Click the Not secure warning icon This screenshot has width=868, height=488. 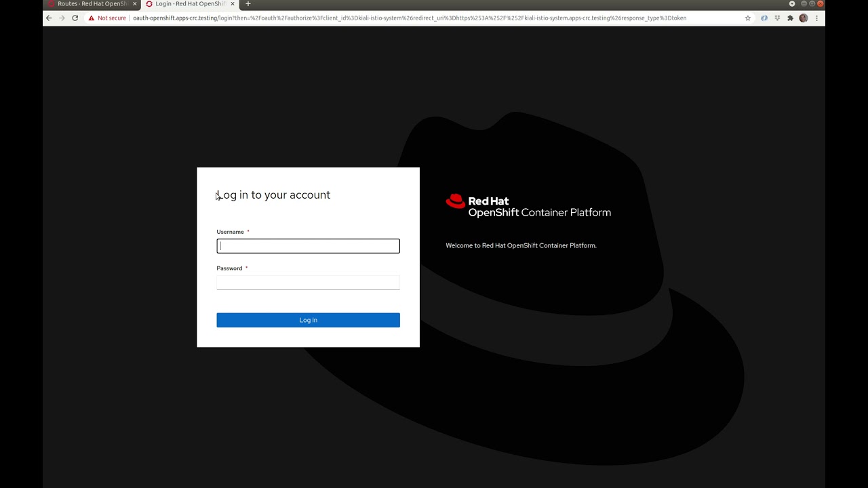(92, 18)
